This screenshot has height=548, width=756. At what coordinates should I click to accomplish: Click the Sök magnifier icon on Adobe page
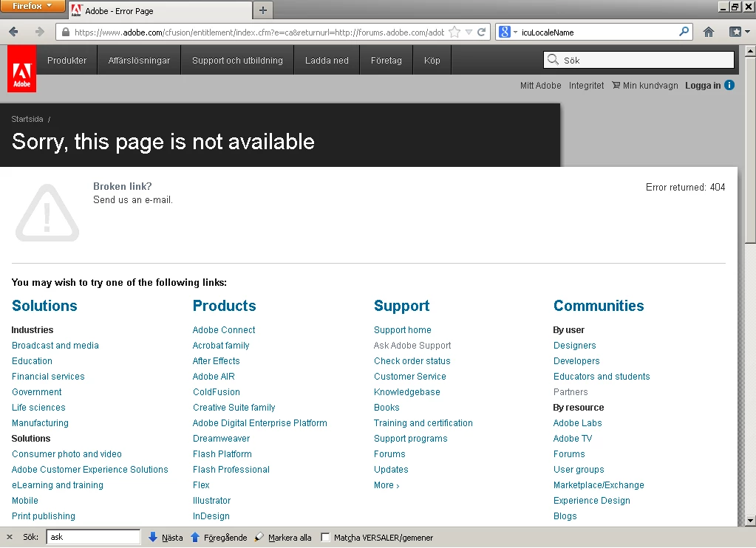(553, 60)
